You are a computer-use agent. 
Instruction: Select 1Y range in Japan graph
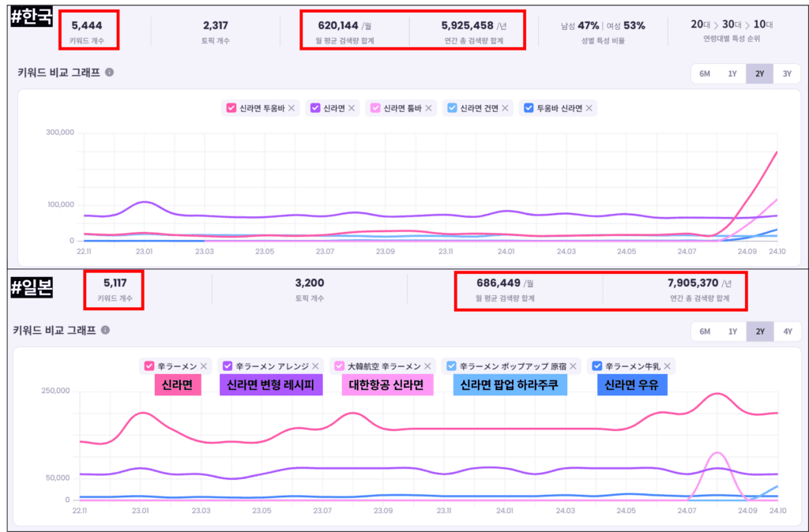(732, 332)
